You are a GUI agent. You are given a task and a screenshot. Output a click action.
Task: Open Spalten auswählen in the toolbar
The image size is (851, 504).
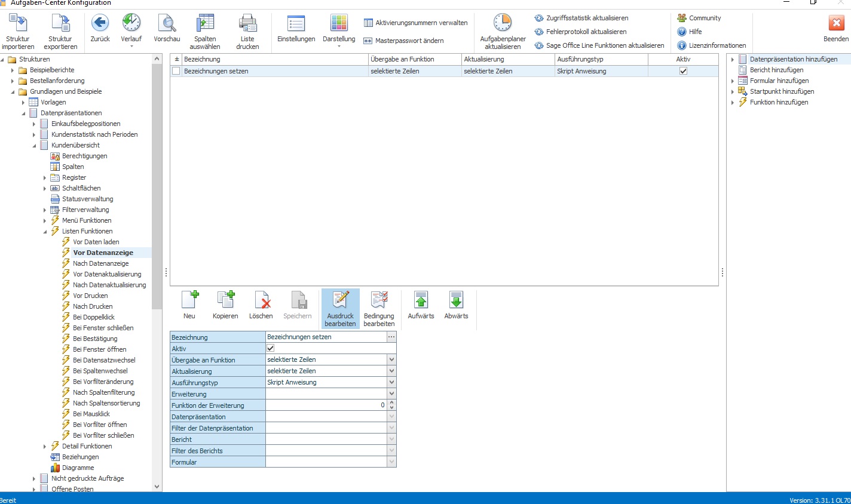point(205,32)
